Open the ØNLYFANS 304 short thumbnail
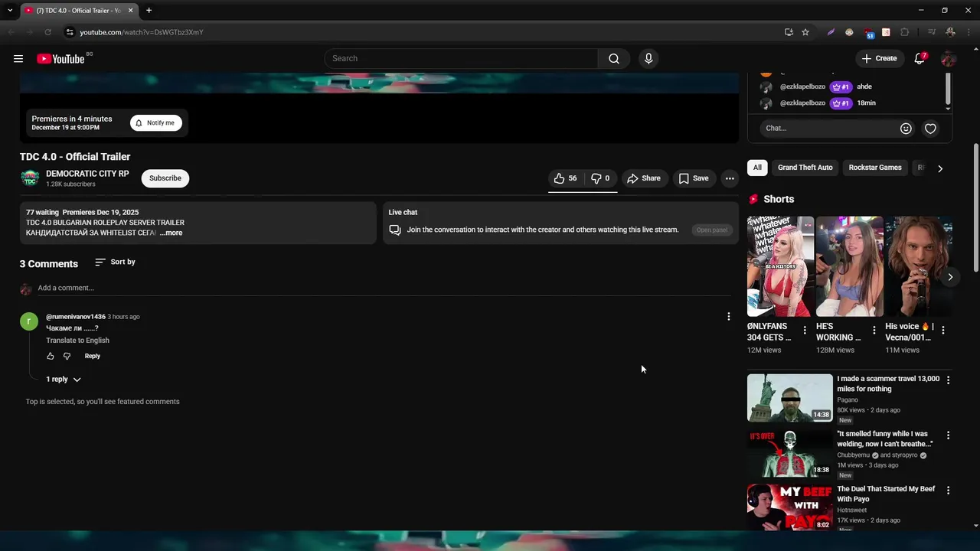Image resolution: width=980 pixels, height=551 pixels. (x=780, y=266)
